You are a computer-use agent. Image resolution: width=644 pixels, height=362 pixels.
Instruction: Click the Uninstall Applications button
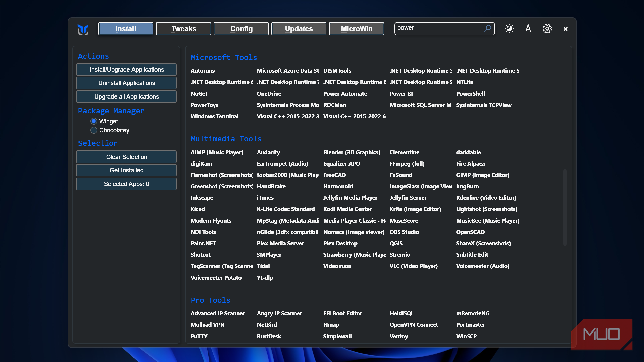point(126,83)
